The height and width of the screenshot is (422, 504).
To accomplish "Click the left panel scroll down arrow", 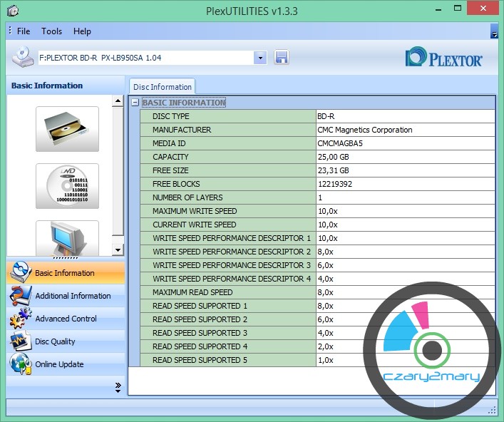I will (x=118, y=250).
